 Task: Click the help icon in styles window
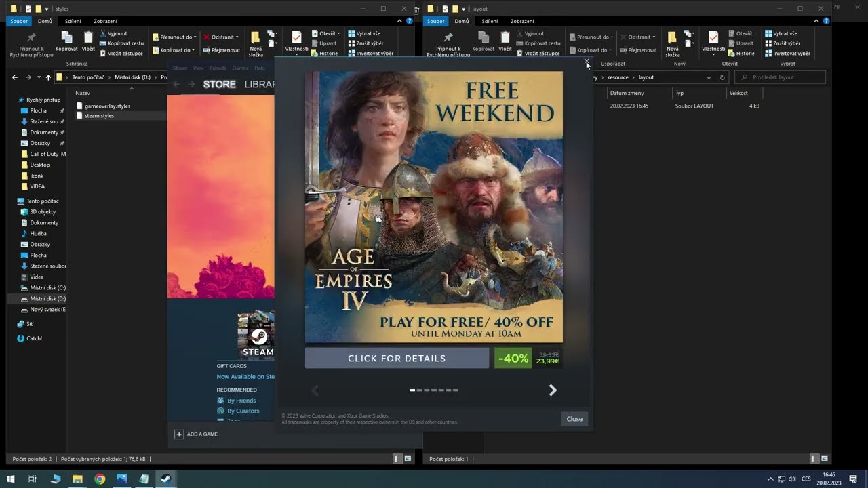click(x=410, y=21)
